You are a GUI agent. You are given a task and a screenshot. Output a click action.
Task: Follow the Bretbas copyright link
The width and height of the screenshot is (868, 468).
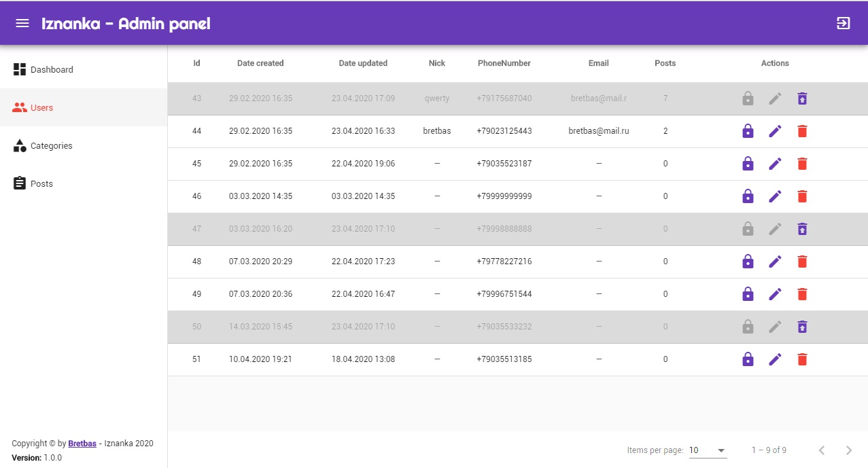point(82,444)
